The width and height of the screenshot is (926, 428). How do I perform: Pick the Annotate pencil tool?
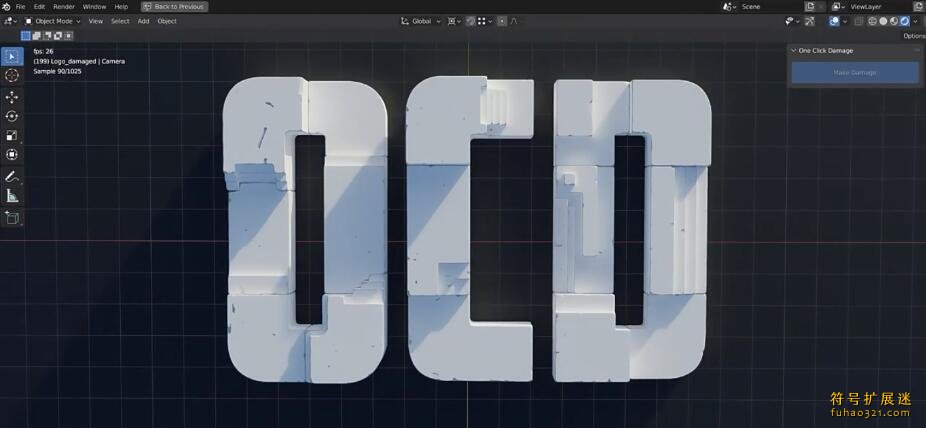[x=12, y=176]
